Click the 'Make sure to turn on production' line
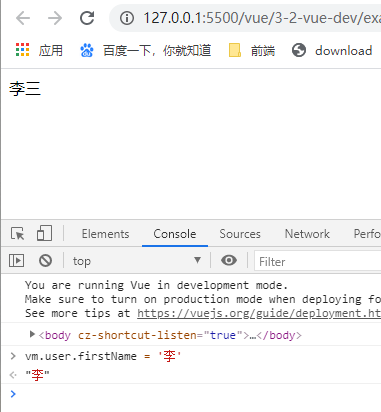This screenshot has height=412, width=381. click(x=203, y=299)
